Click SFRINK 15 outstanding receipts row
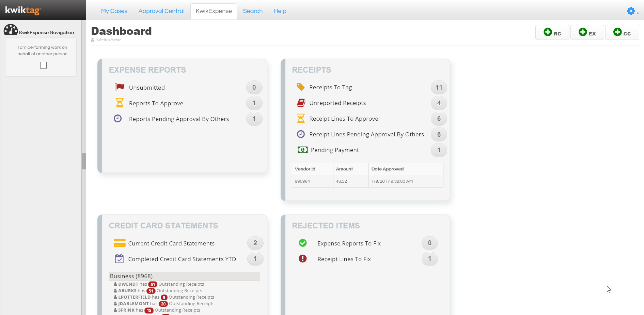Screen dimensions: 644x315 click(x=157, y=310)
